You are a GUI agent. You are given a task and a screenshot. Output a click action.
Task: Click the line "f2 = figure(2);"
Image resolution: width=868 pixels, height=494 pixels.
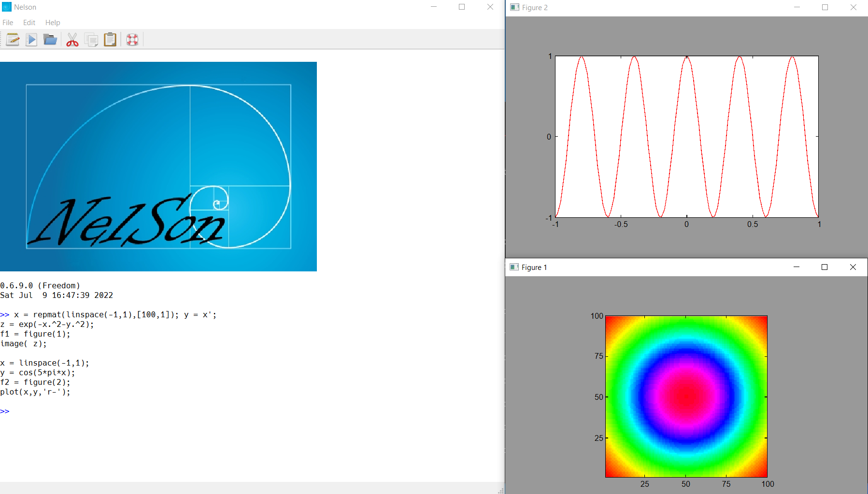click(x=35, y=382)
